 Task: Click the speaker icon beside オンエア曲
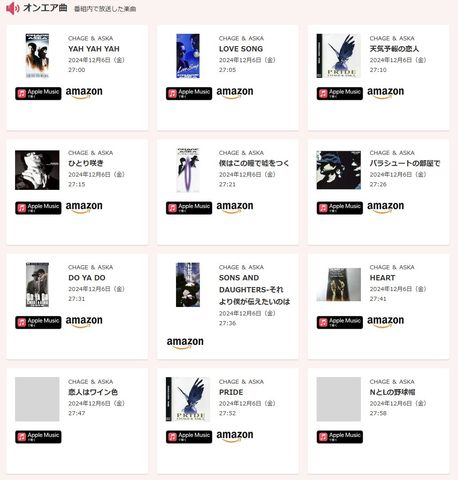tap(13, 8)
